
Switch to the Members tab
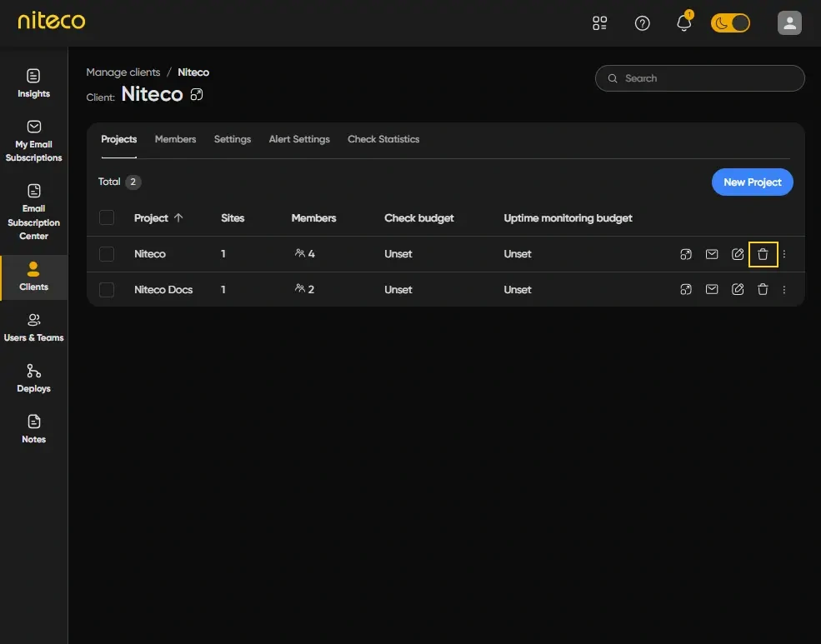(x=175, y=140)
